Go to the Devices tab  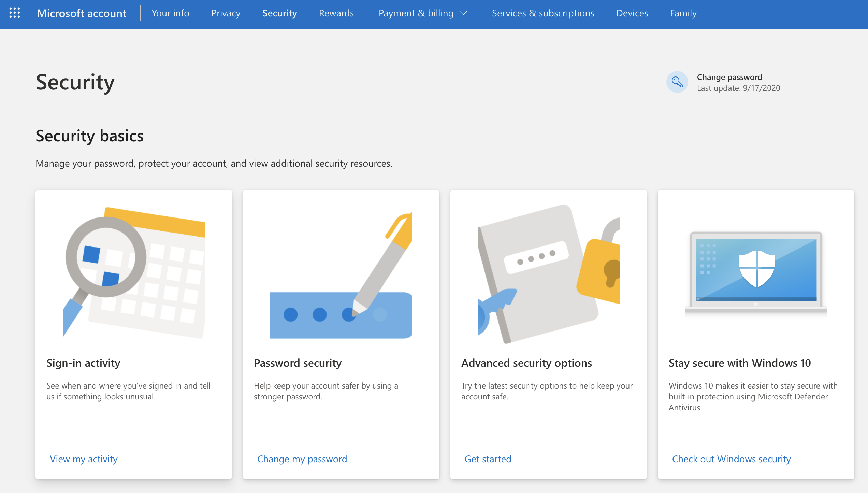tap(632, 13)
